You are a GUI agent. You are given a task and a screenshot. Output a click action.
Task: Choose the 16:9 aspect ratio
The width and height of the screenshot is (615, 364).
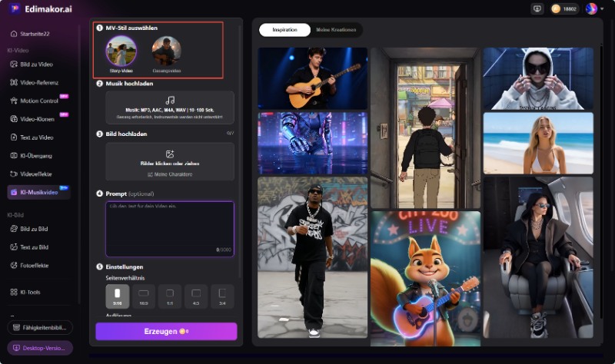click(x=144, y=296)
